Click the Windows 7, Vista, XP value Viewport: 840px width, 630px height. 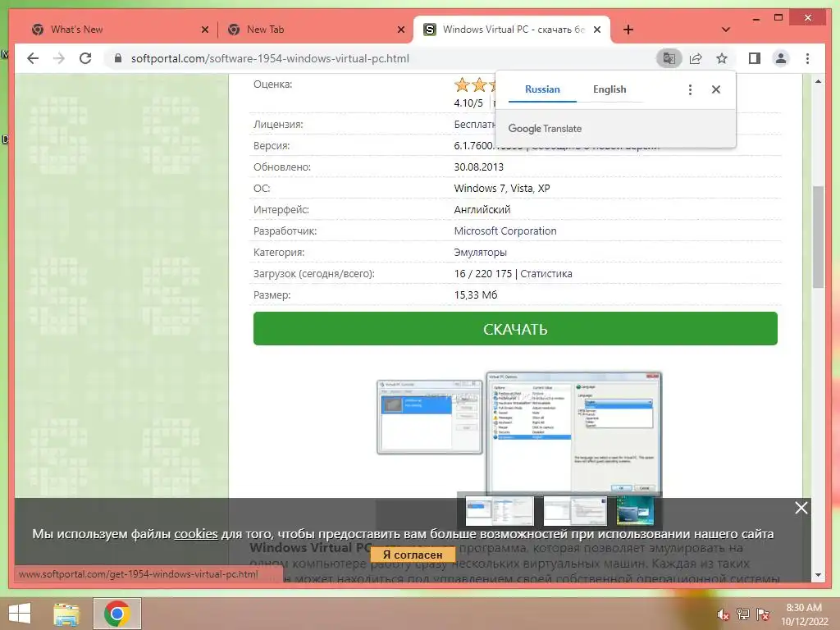(502, 189)
